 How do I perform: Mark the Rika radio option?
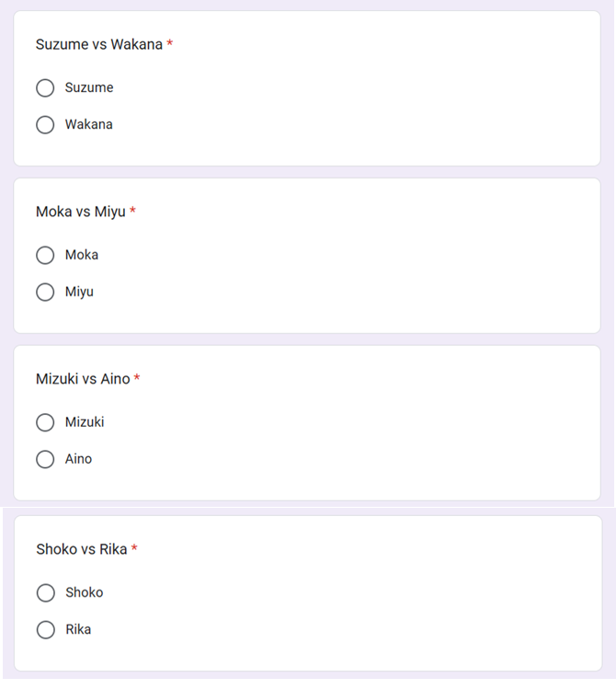pos(46,630)
